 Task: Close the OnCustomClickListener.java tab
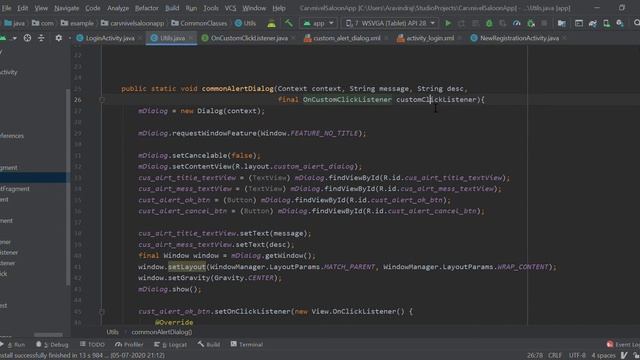293,38
